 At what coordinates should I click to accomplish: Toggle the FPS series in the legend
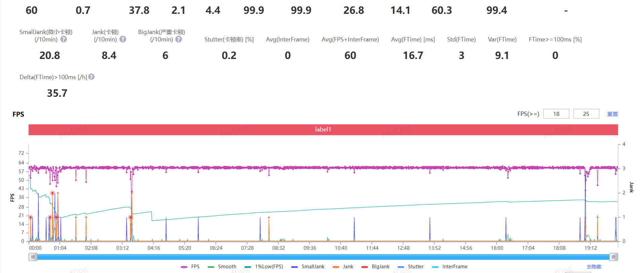coord(190,267)
